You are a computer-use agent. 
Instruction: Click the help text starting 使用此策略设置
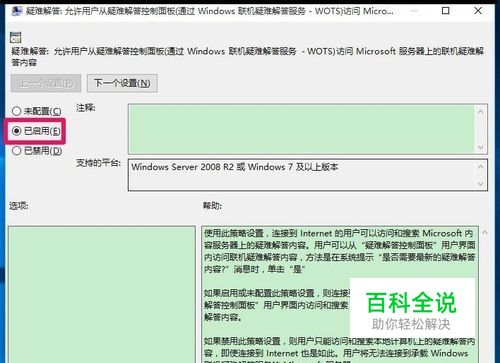click(x=339, y=251)
